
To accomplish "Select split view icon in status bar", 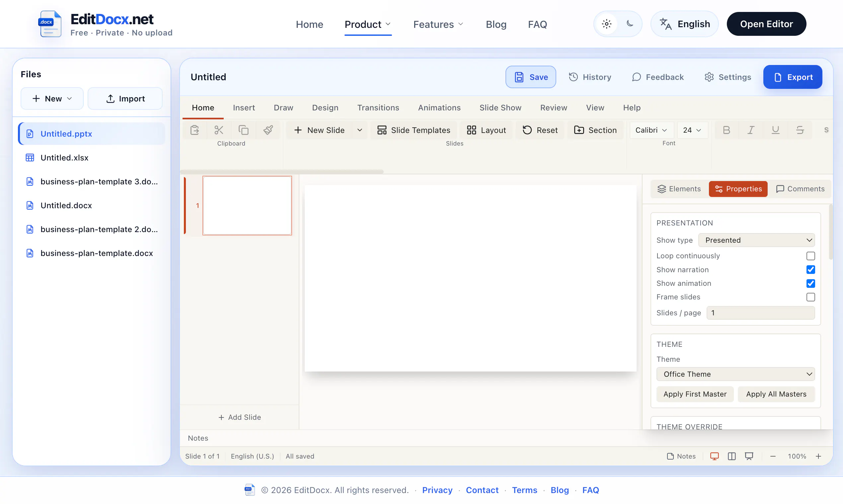I will pos(731,456).
